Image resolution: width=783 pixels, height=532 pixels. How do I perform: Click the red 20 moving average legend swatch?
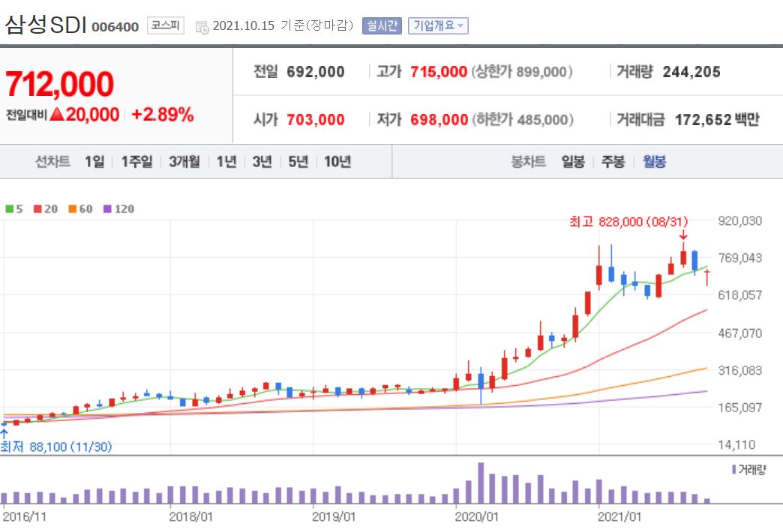(x=37, y=209)
